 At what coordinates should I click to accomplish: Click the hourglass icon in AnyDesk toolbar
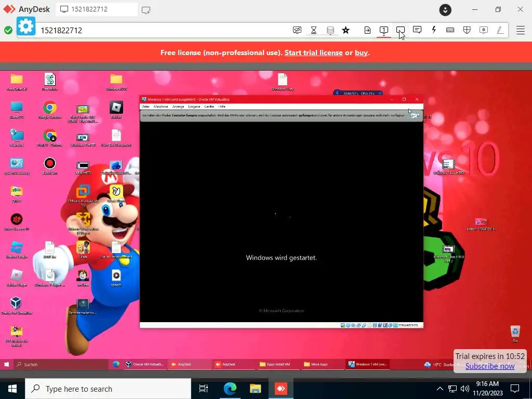click(x=314, y=30)
